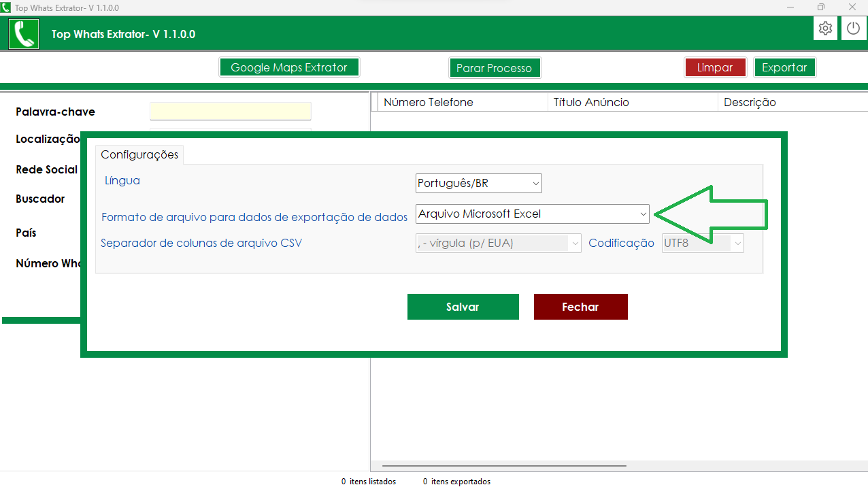
Task: Stop extraction with Parar Processo
Action: tap(495, 68)
